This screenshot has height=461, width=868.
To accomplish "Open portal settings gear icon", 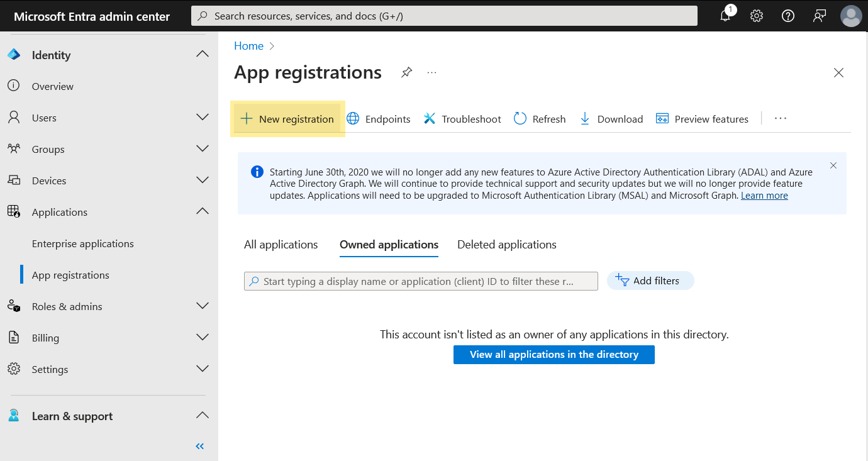I will click(x=757, y=16).
